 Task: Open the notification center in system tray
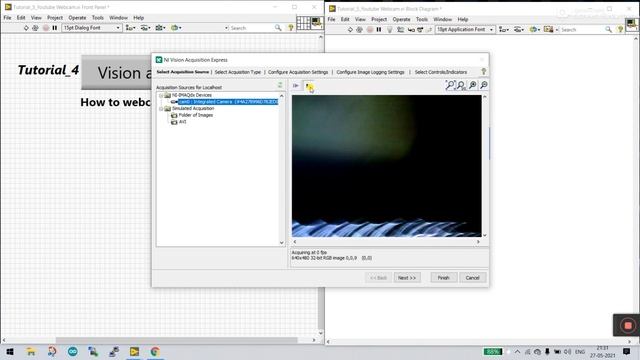point(627,351)
